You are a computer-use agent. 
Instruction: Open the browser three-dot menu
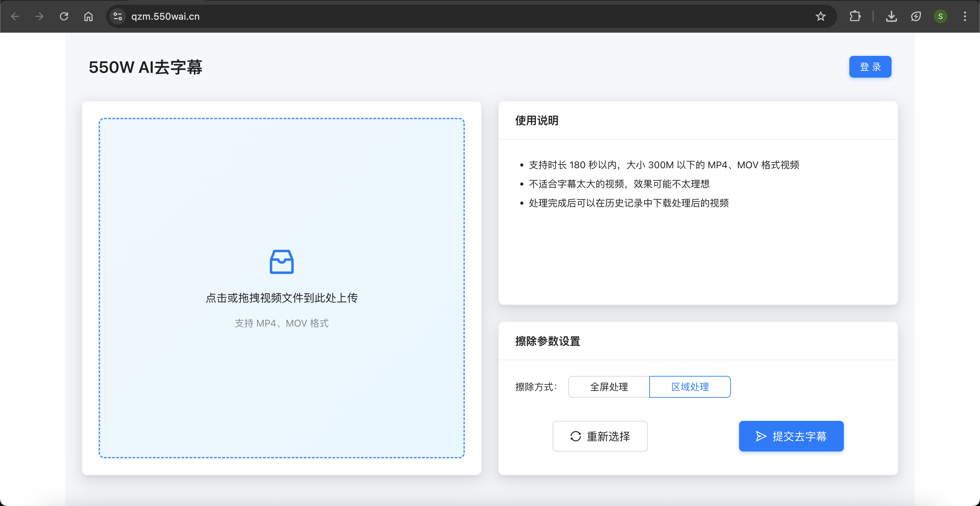pyautogui.click(x=965, y=16)
